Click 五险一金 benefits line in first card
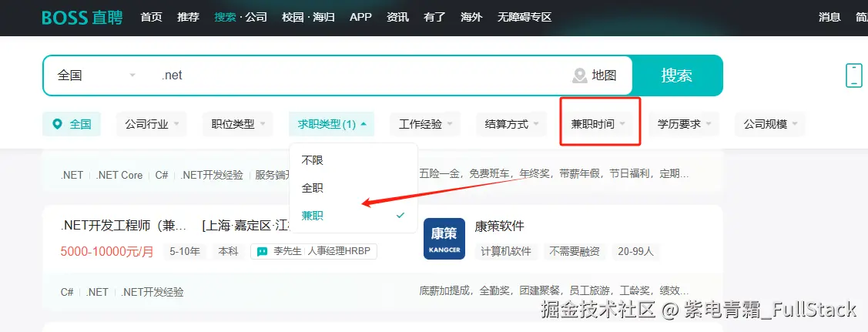The width and height of the screenshot is (868, 332). (x=554, y=174)
